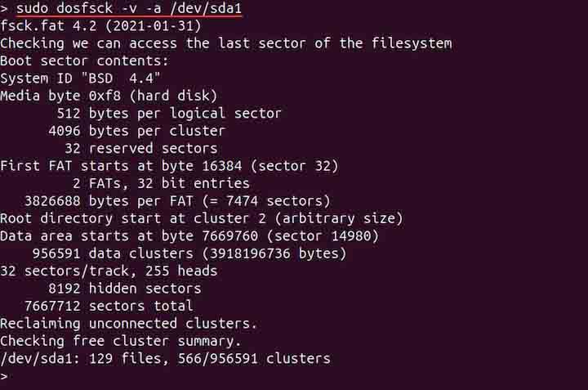Click the Media byte 0xf8 line

pos(102,96)
